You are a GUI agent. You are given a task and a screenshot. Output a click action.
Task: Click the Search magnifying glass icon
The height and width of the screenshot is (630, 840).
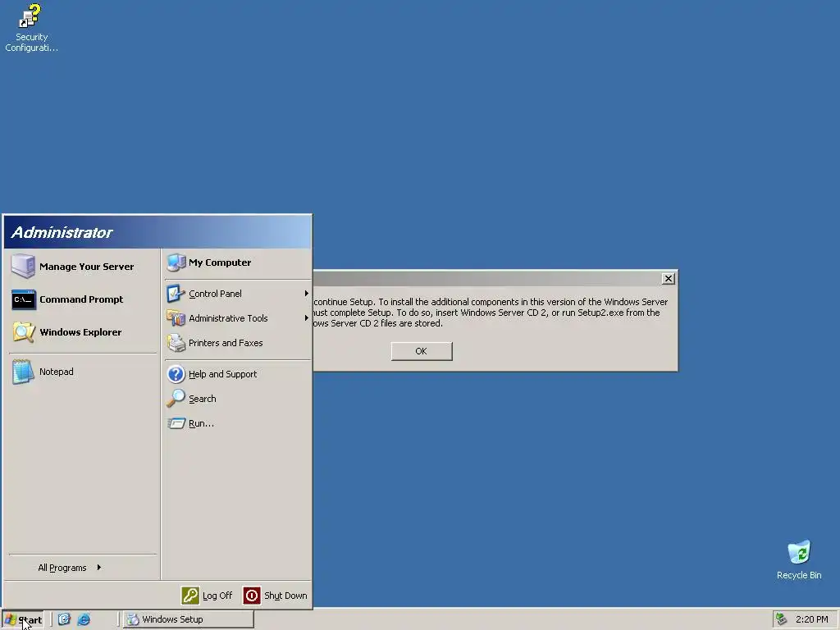point(176,399)
